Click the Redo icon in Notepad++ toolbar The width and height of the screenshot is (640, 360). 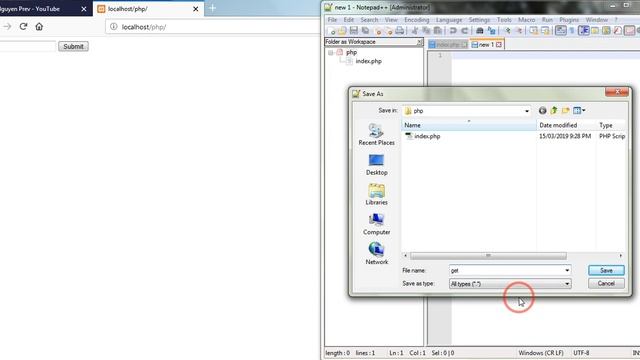(464, 31)
